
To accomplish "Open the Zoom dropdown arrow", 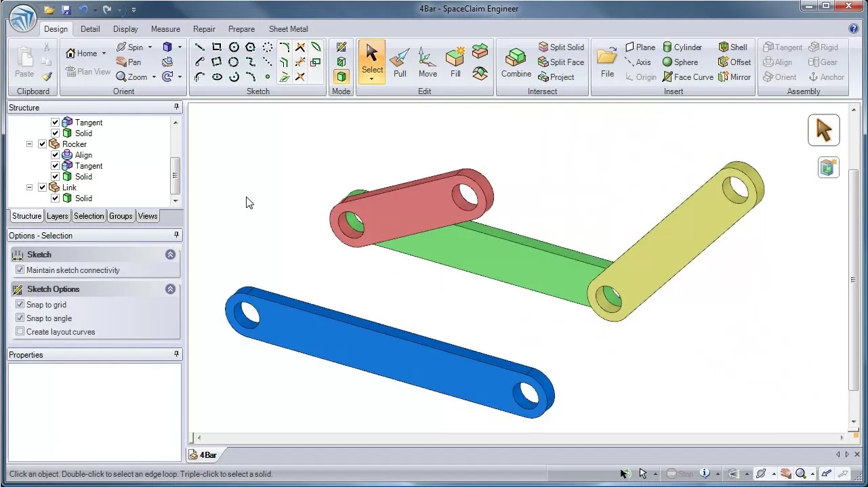I will pos(154,77).
